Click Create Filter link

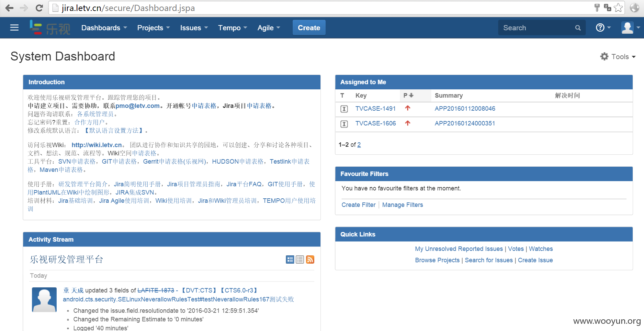pyautogui.click(x=359, y=205)
